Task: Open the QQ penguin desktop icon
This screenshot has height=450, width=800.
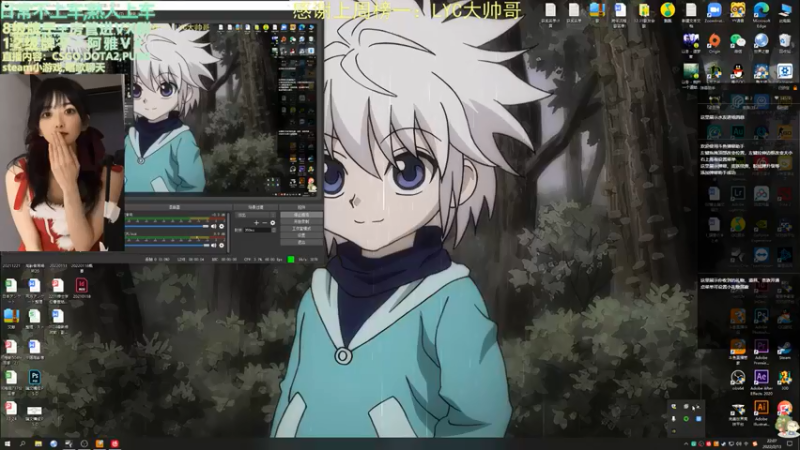Action: click(737, 71)
